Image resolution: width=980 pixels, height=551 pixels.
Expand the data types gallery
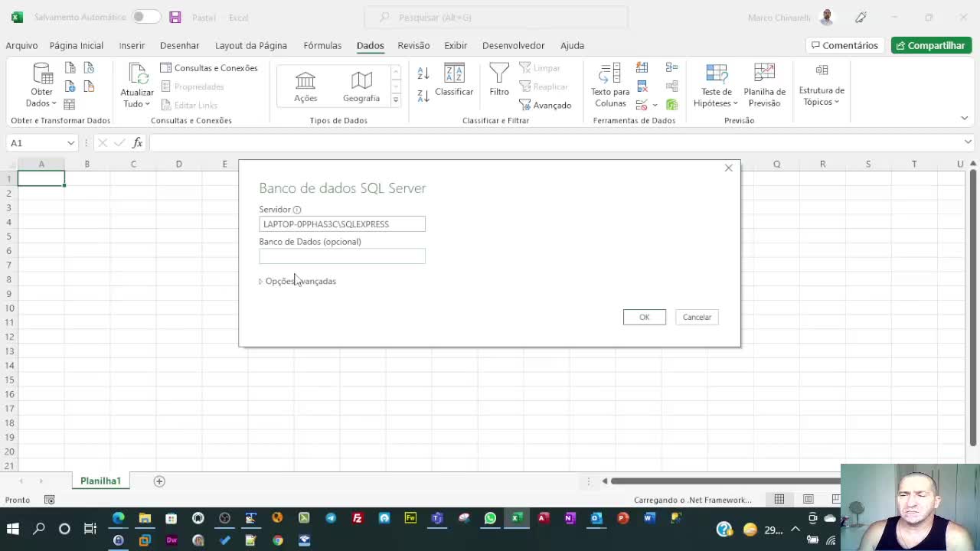coord(396,99)
